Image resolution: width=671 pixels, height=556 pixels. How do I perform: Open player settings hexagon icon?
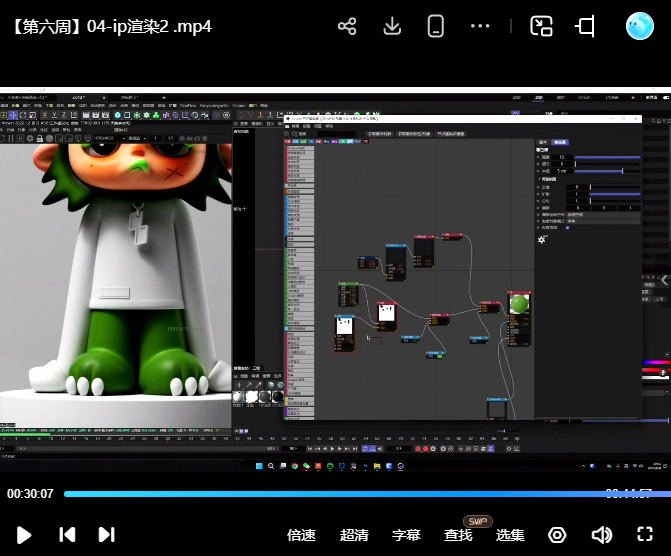pyautogui.click(x=557, y=535)
